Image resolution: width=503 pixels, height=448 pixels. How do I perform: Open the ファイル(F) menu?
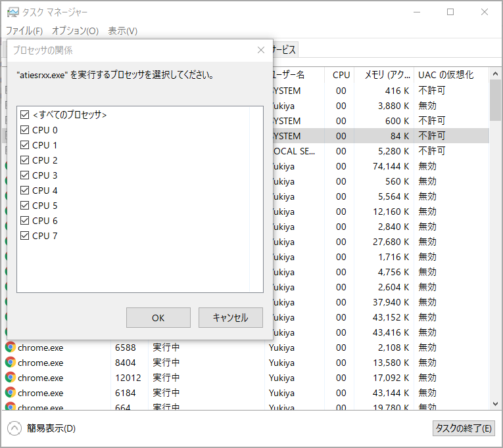pos(24,31)
